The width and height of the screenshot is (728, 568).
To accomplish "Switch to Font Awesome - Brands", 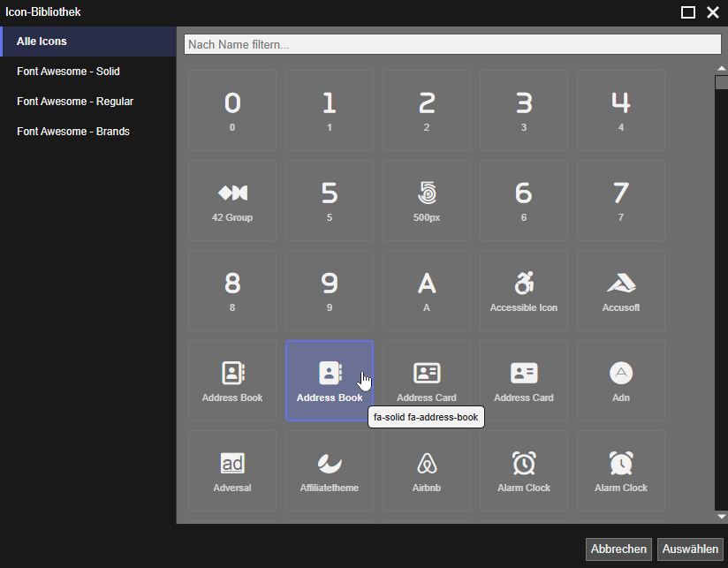I will [x=88, y=132].
